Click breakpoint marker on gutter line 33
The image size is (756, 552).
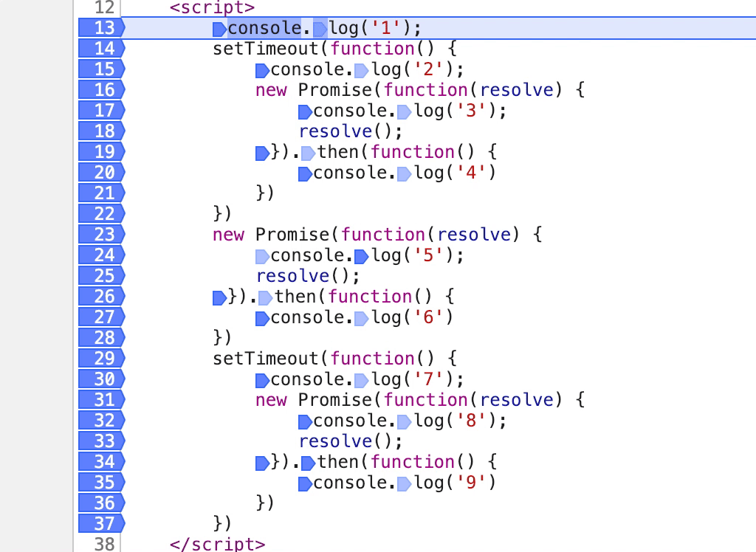point(102,441)
